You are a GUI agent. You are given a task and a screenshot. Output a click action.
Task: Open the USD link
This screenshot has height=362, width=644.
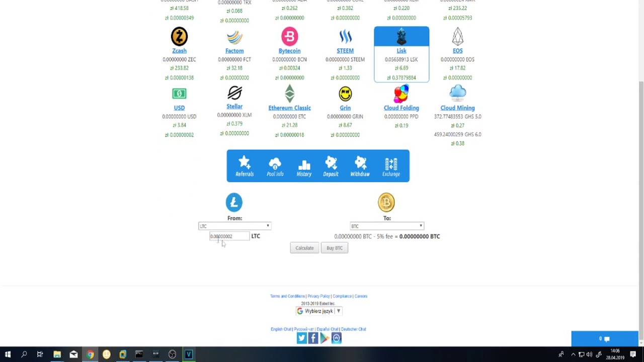click(179, 108)
